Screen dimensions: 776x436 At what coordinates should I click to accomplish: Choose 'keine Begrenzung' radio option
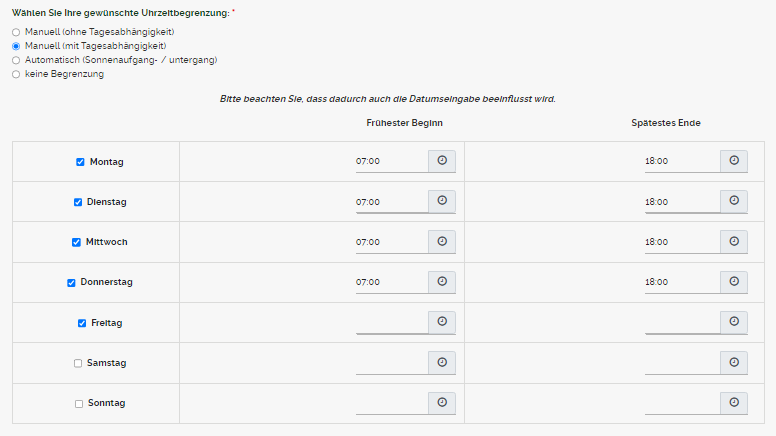point(16,74)
